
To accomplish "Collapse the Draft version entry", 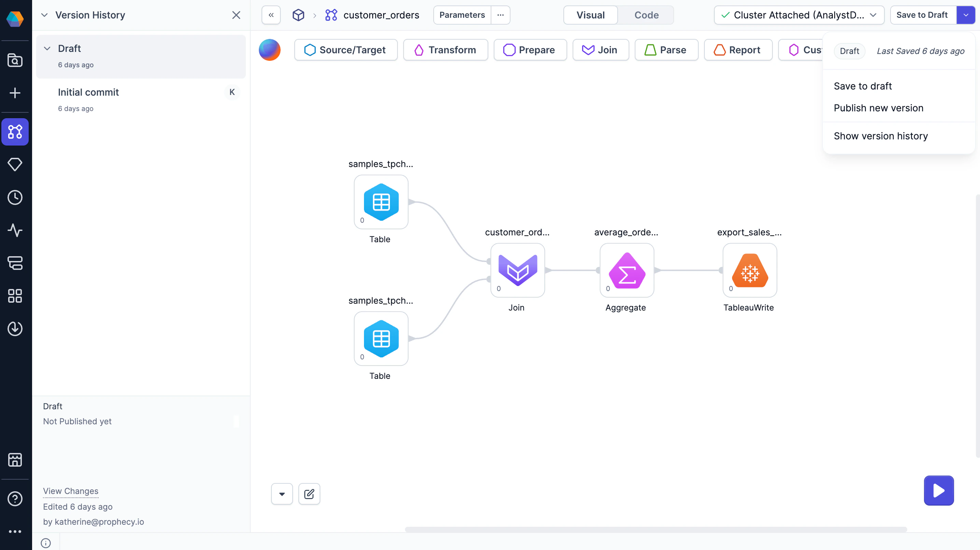I will coord(47,49).
